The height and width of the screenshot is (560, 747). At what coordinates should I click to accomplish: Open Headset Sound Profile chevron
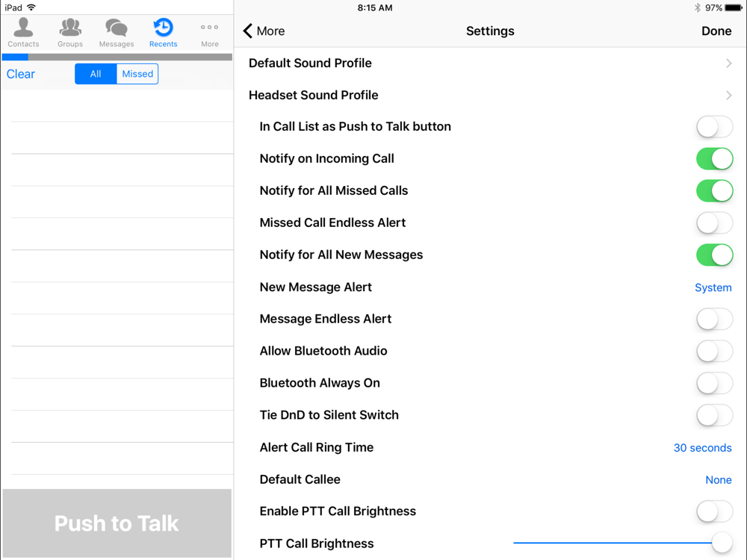pyautogui.click(x=728, y=96)
